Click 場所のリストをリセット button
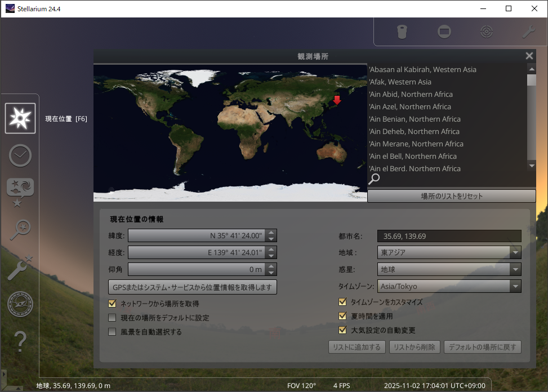Image resolution: width=548 pixels, height=392 pixels. click(451, 196)
